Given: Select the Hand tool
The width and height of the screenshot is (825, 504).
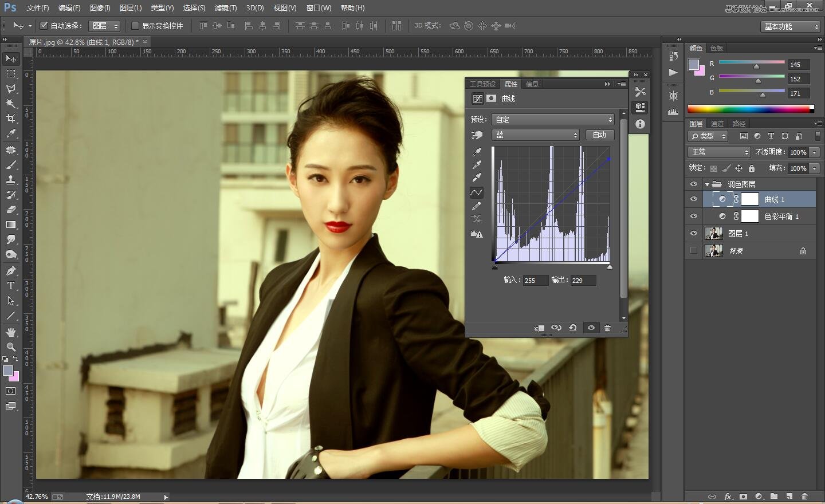Looking at the screenshot, I should [11, 332].
